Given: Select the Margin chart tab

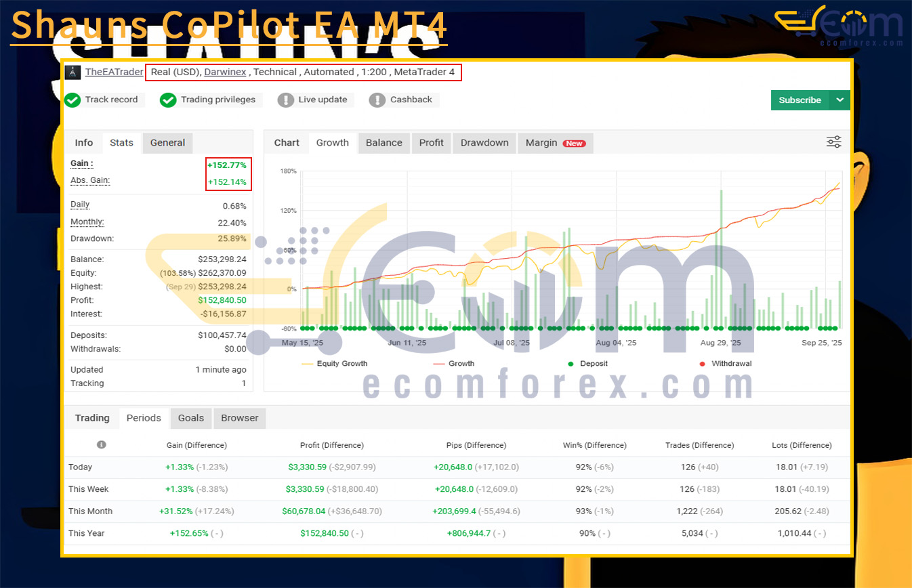Looking at the screenshot, I should tap(556, 143).
